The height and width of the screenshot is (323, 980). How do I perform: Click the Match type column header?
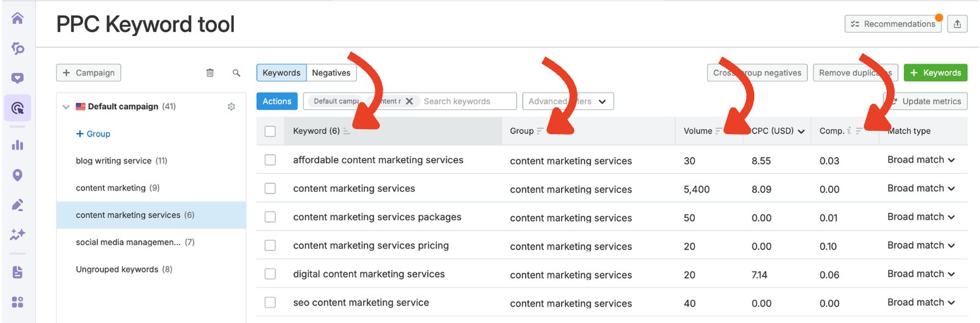[909, 131]
